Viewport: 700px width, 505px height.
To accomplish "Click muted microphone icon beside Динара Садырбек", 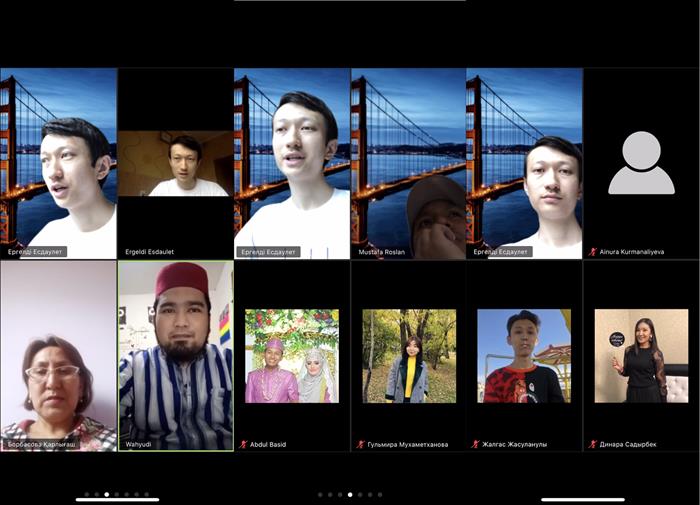I will click(592, 444).
